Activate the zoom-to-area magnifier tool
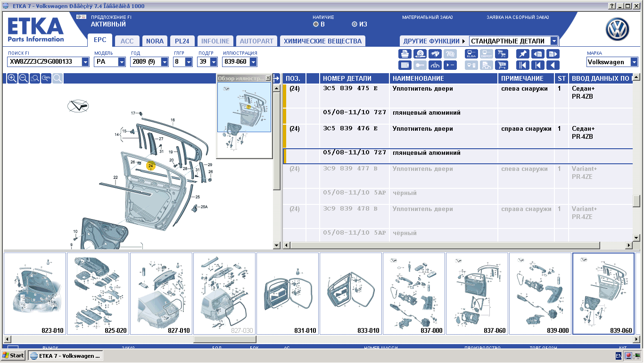 click(35, 78)
